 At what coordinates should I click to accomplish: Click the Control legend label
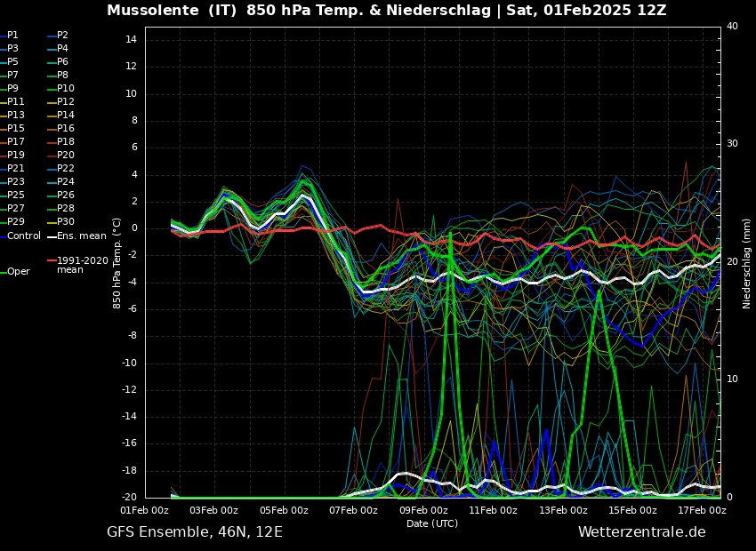point(24,236)
